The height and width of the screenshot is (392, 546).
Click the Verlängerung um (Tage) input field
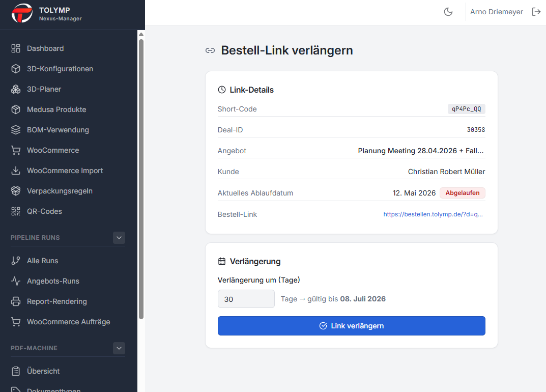[246, 299]
